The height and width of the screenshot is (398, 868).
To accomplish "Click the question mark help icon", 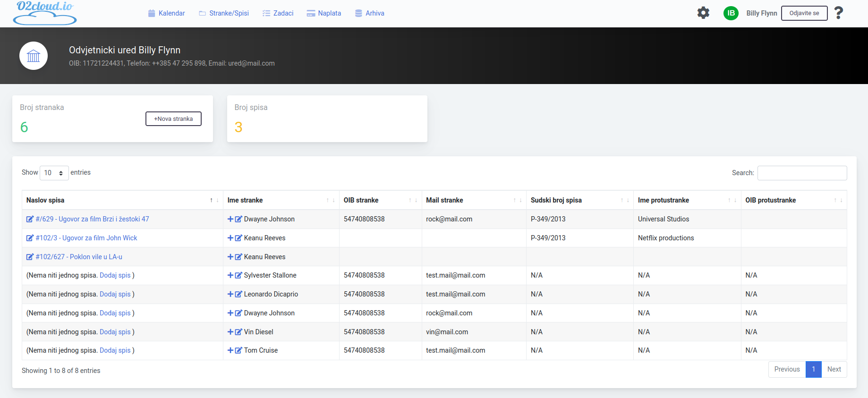I will pyautogui.click(x=838, y=13).
